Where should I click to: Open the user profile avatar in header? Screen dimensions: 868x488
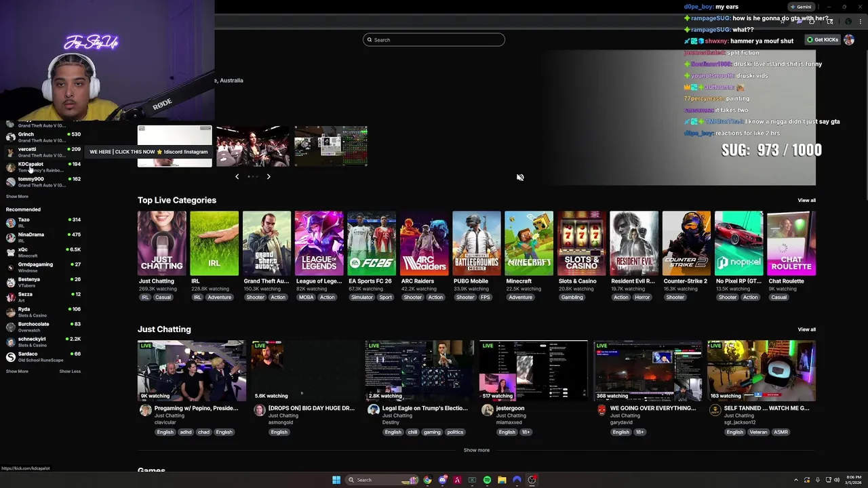[x=849, y=40]
